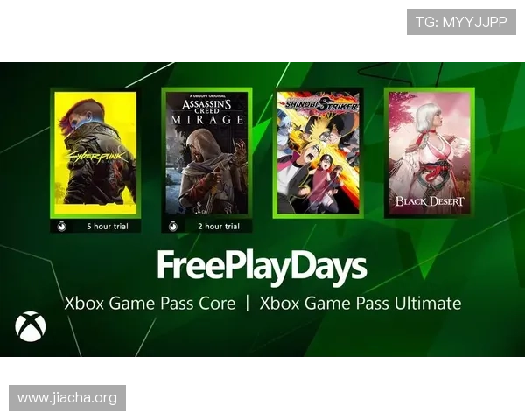Click the Cyberpunk logo on the cover
The width and height of the screenshot is (525, 420).
pyautogui.click(x=97, y=157)
